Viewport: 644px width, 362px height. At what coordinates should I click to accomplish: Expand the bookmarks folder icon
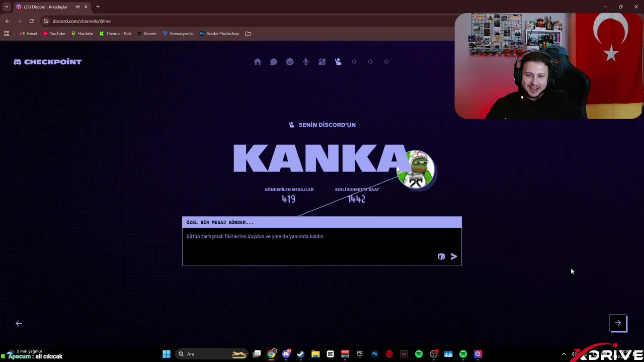coord(248,34)
